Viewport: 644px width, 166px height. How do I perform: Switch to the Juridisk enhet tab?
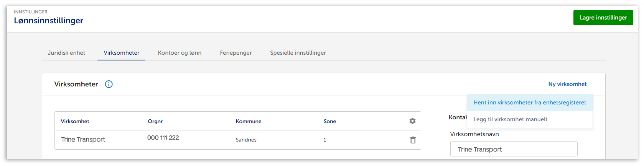66,53
